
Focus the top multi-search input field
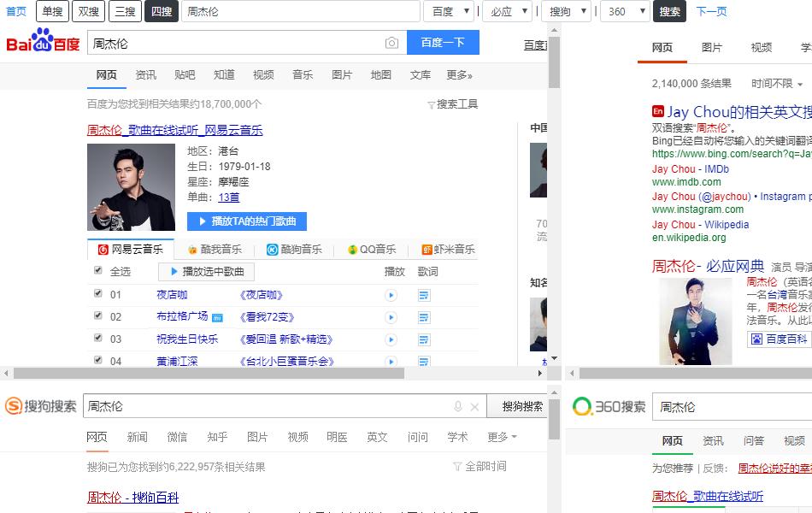pos(301,11)
